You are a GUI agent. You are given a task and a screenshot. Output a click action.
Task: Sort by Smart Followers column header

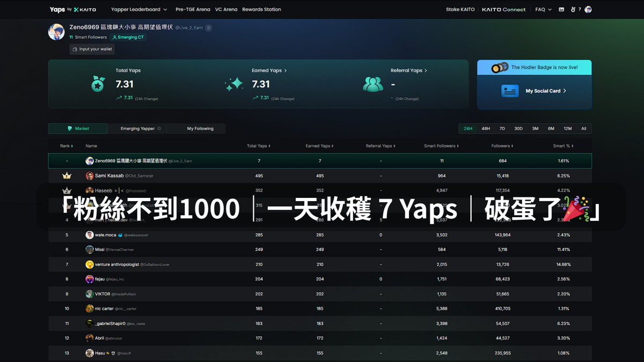tap(442, 146)
